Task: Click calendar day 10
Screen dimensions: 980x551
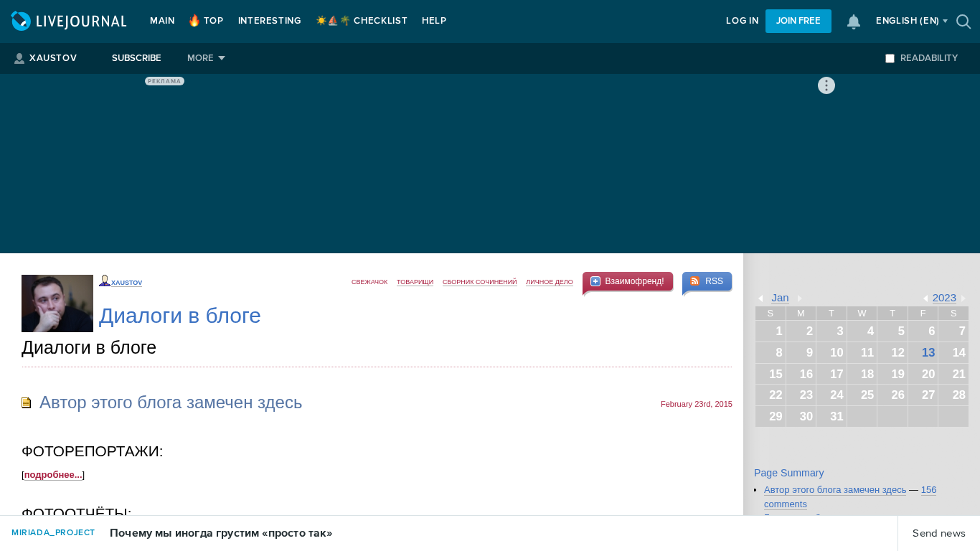Action: pyautogui.click(x=831, y=352)
